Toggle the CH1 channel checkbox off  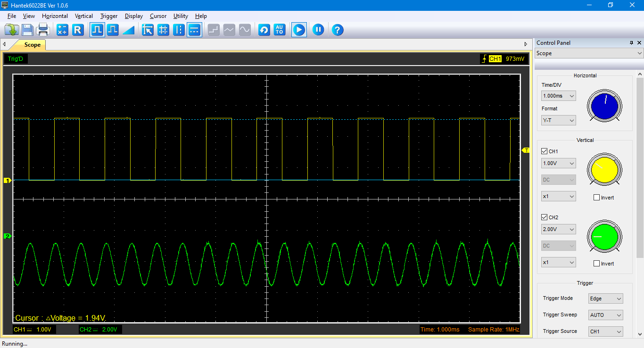coord(544,151)
